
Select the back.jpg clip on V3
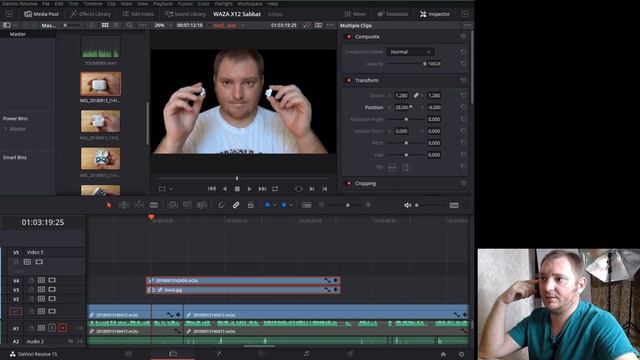[243, 290]
